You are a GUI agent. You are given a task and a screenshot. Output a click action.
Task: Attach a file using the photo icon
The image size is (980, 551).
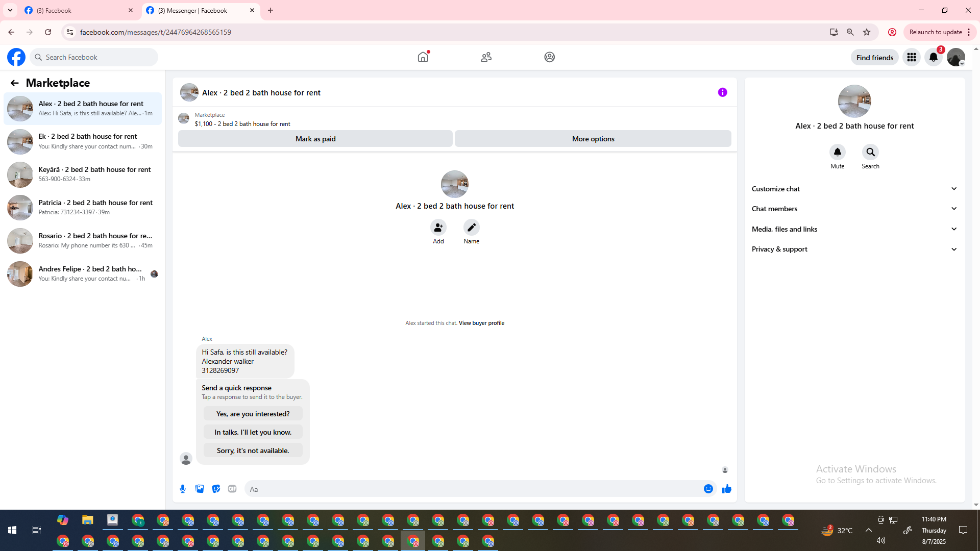point(200,489)
